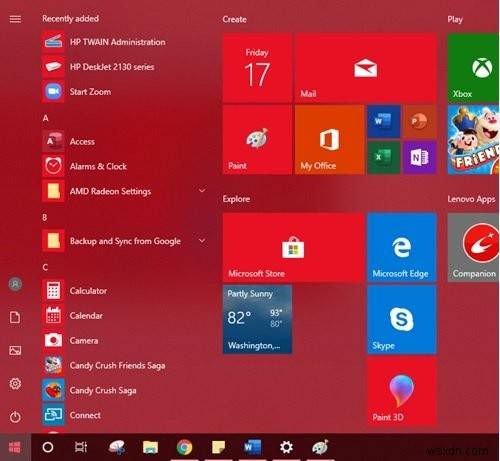
Task: Open the Excel small tile
Action: pos(383,157)
